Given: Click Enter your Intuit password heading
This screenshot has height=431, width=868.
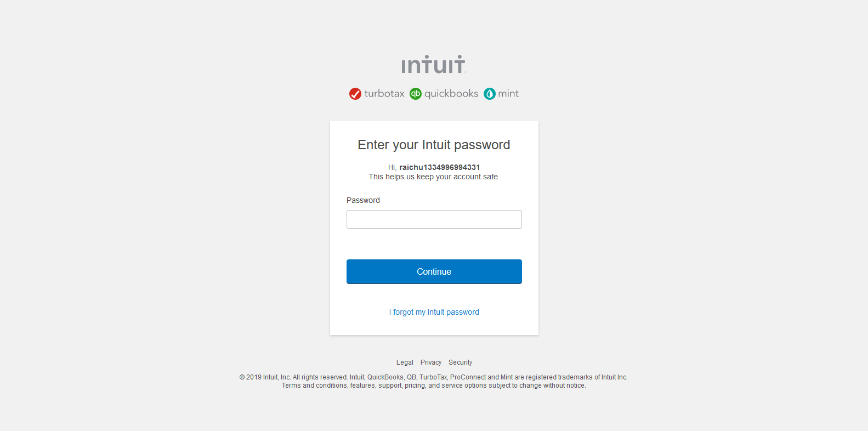Looking at the screenshot, I should tap(434, 145).
